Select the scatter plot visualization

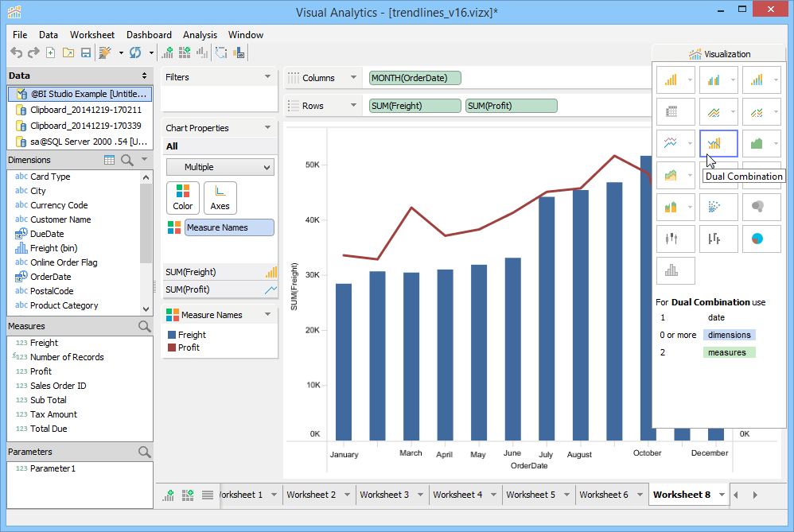[718, 207]
